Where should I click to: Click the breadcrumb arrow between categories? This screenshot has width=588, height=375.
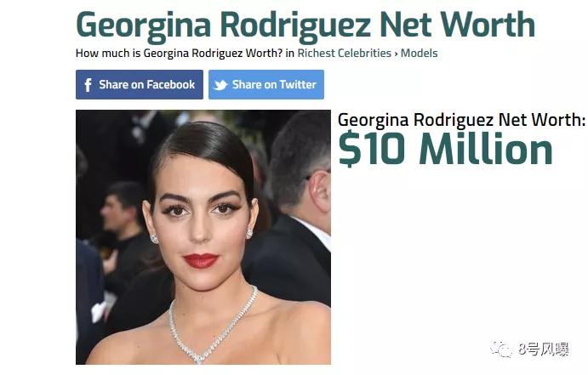pyautogui.click(x=396, y=54)
